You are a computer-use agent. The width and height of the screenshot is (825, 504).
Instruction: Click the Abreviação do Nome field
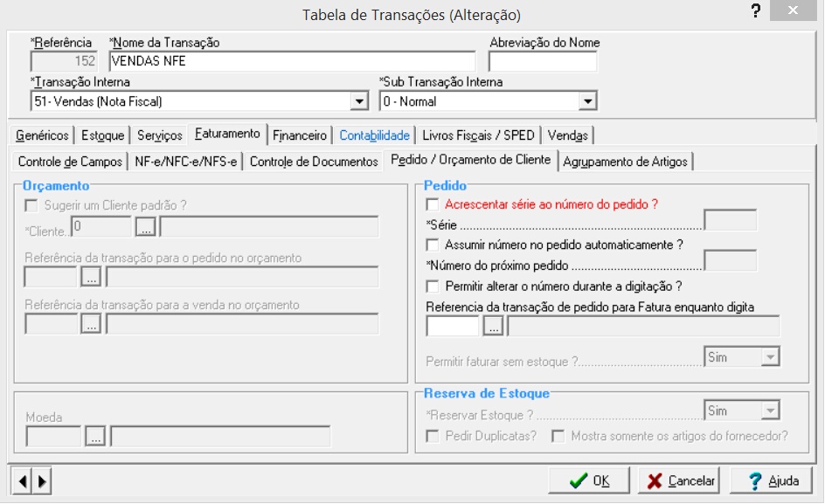(x=543, y=61)
